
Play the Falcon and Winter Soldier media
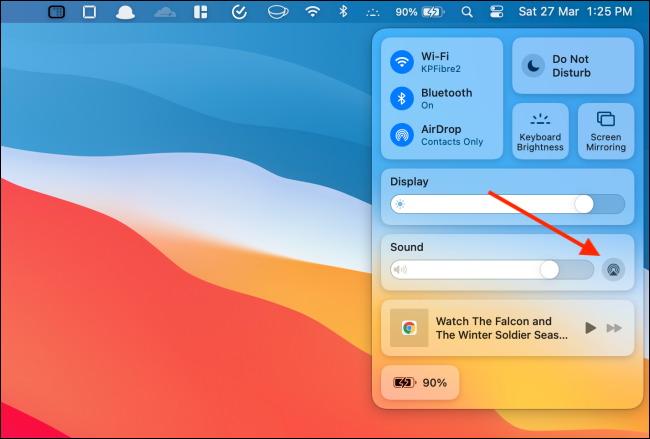591,328
